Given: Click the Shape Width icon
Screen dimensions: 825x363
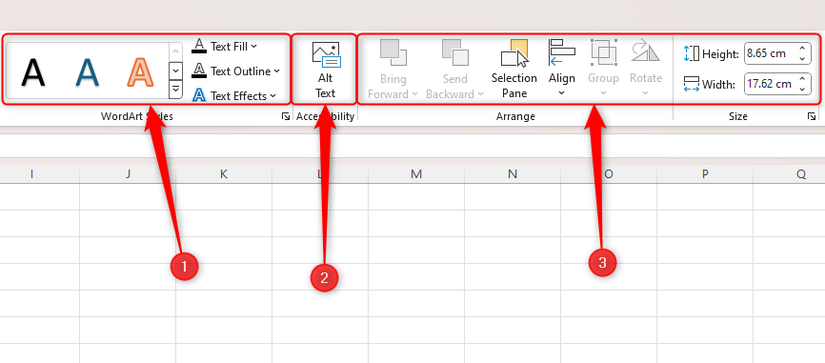Looking at the screenshot, I should [x=691, y=84].
